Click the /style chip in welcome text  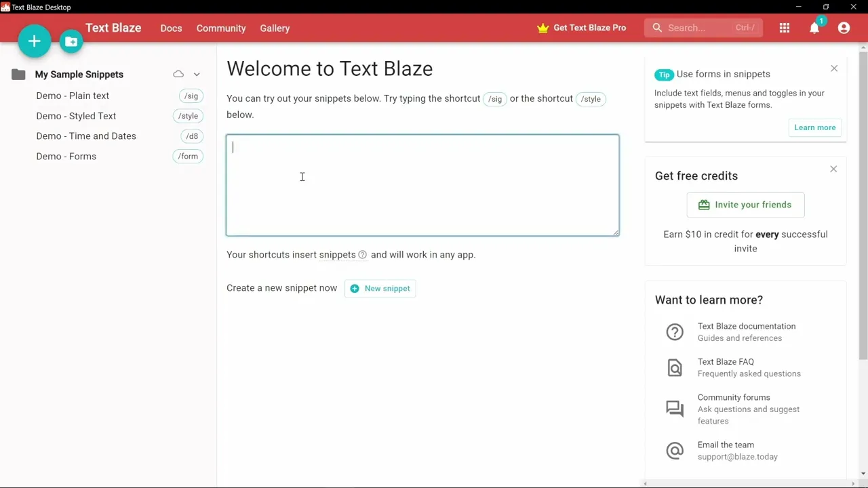click(591, 99)
